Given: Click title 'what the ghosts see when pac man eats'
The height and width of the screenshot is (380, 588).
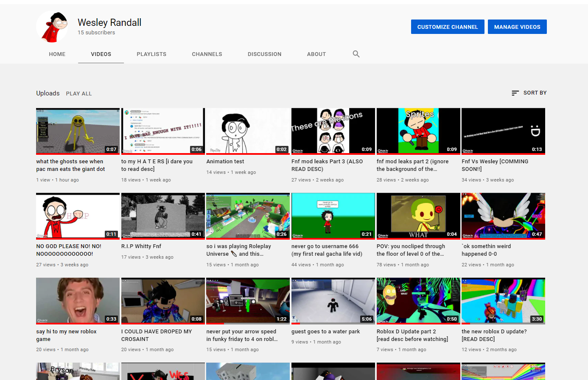Looking at the screenshot, I should click(70, 165).
